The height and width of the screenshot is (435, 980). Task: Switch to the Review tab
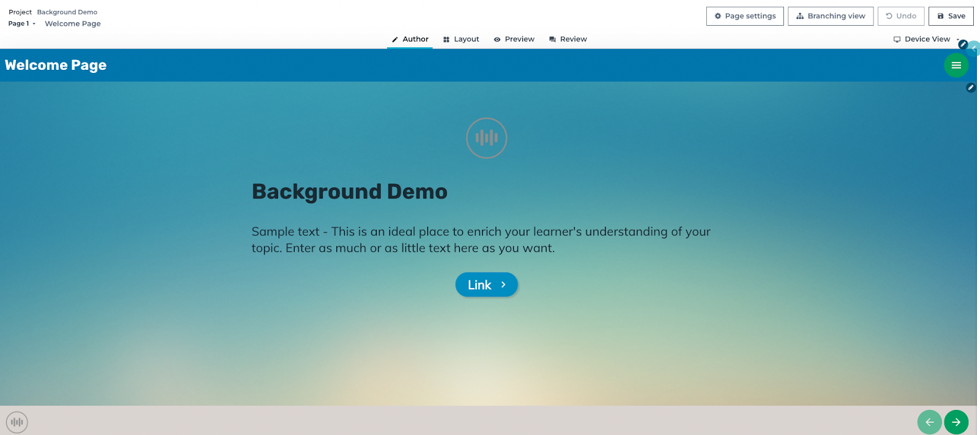click(x=568, y=39)
